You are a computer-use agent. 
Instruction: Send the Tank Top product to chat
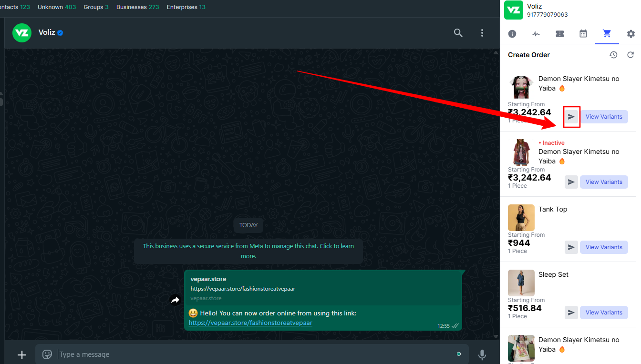[x=571, y=247]
